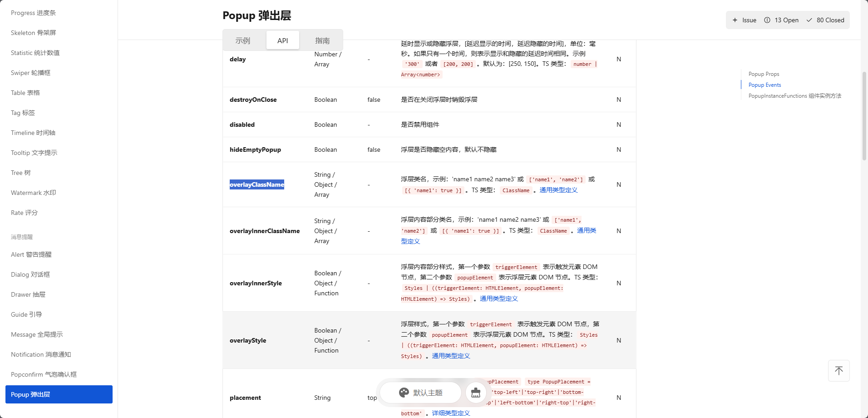This screenshot has width=868, height=418.
Task: Open Guide 引导 page
Action: tap(59, 314)
